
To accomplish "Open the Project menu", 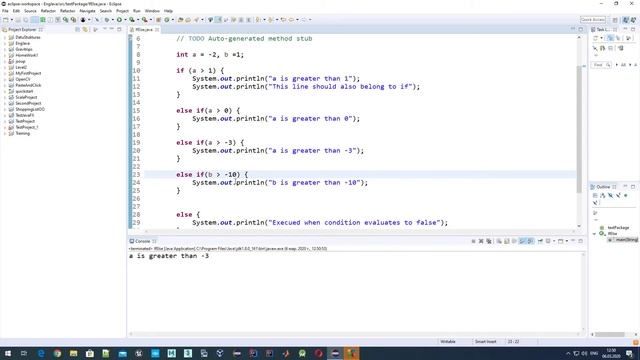I will (x=122, y=11).
